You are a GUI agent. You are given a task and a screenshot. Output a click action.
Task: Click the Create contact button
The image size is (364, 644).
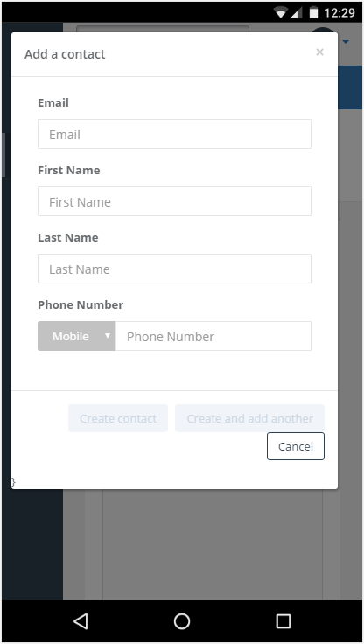pyautogui.click(x=118, y=418)
